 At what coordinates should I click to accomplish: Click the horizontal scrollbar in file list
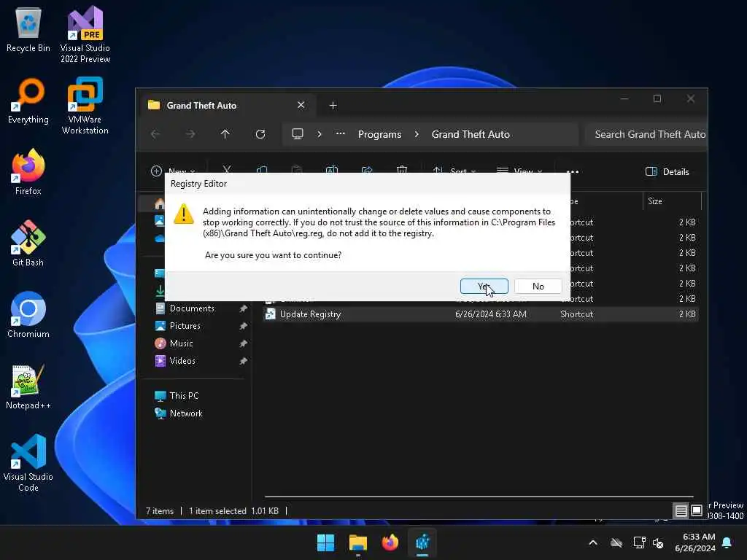pyautogui.click(x=479, y=497)
